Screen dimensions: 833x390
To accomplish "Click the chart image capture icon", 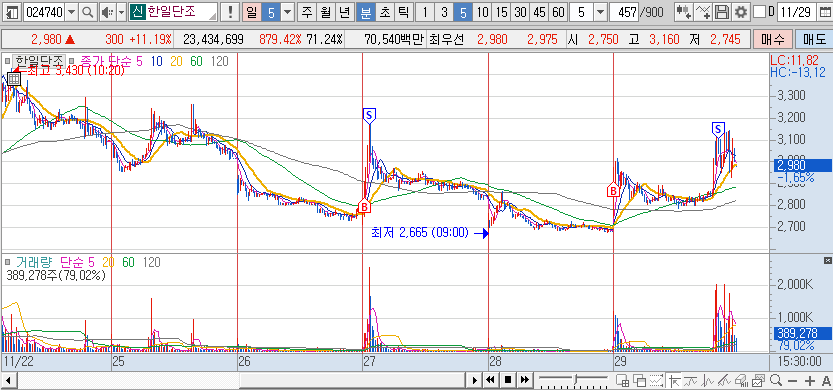I will pyautogui.click(x=759, y=380).
